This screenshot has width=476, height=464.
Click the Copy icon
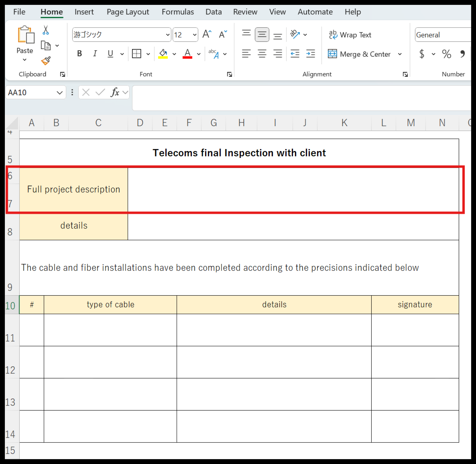46,46
